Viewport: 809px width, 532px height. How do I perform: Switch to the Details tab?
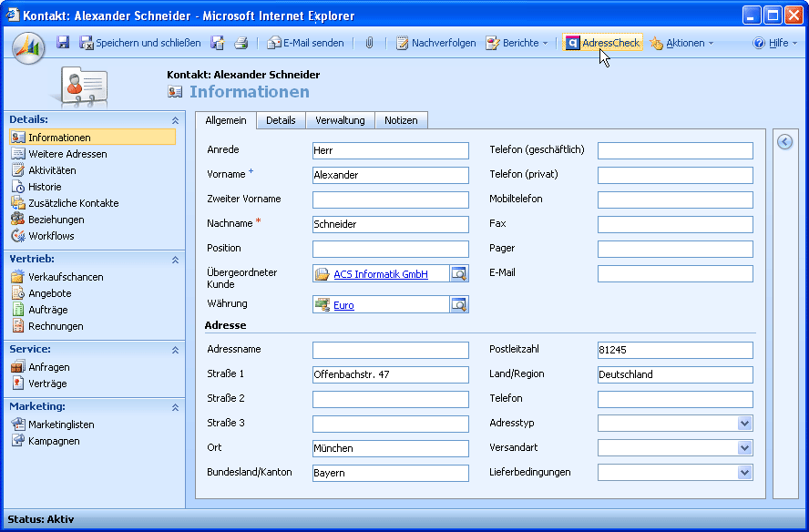281,120
